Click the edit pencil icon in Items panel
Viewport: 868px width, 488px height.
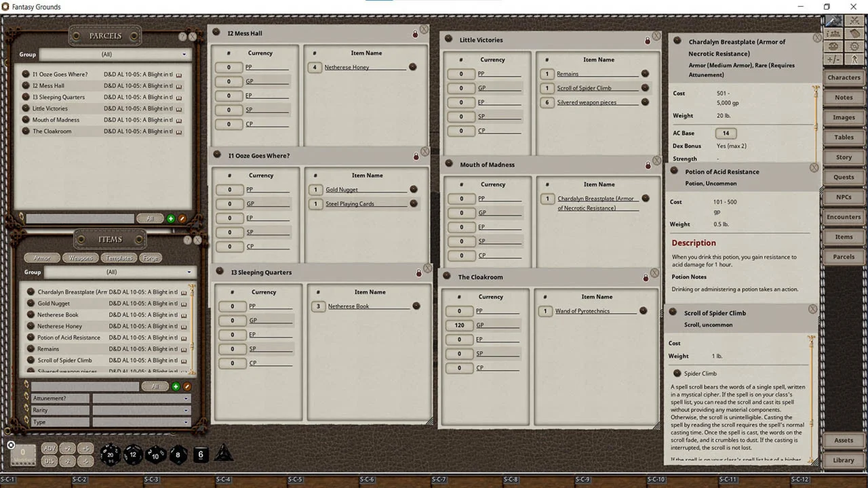tap(187, 386)
